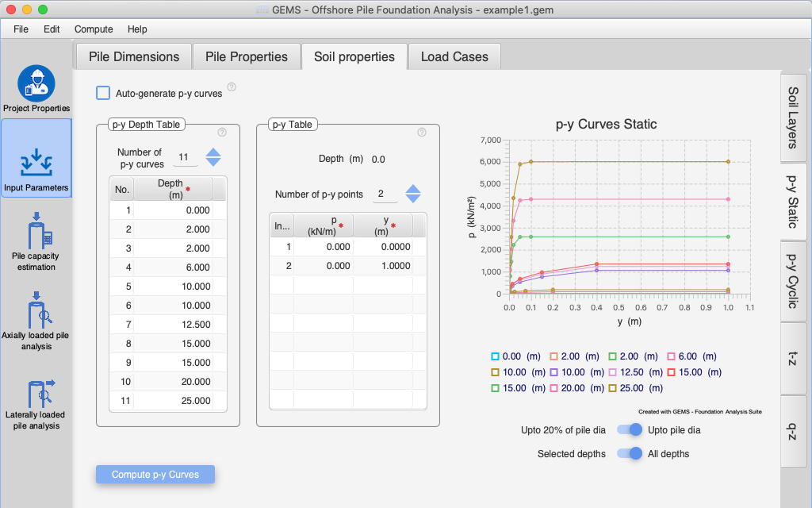Select depth cell 12.500 in table
The image size is (812, 508).
tap(173, 325)
